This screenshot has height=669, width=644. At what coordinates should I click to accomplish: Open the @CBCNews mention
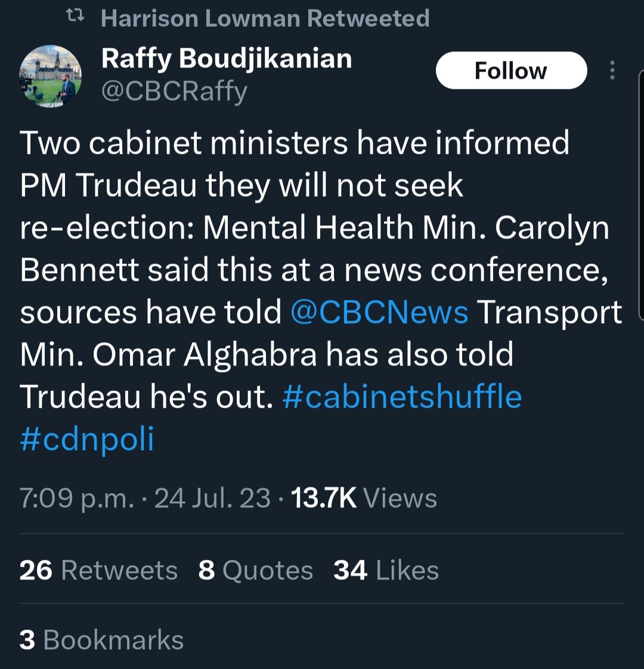(x=379, y=312)
